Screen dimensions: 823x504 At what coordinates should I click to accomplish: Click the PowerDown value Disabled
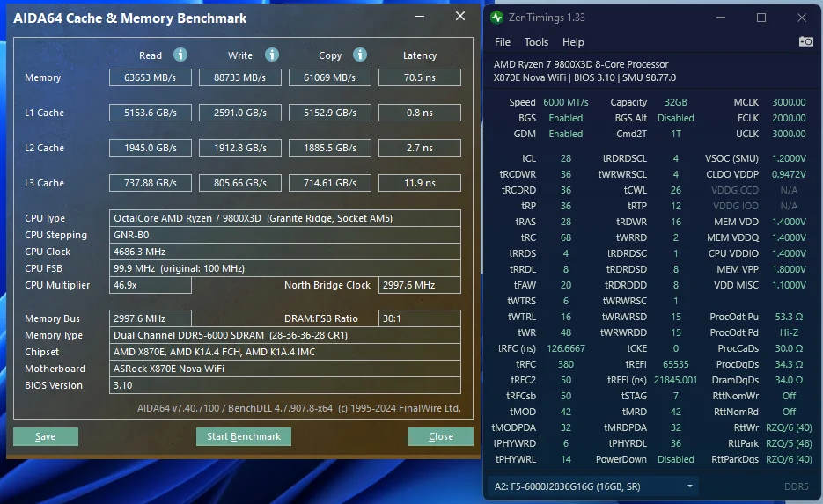[675, 459]
